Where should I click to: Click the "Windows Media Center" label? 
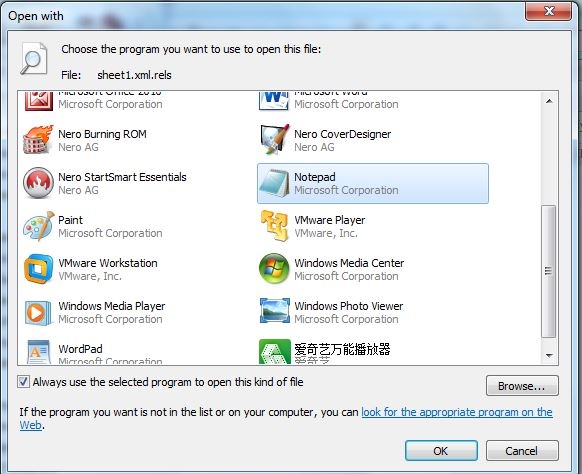[x=349, y=263]
